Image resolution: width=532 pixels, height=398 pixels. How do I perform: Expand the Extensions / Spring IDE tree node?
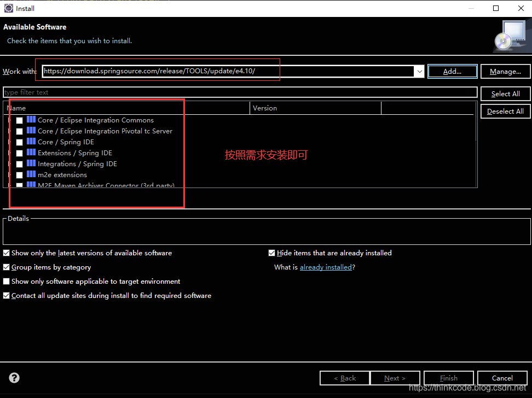(9, 153)
